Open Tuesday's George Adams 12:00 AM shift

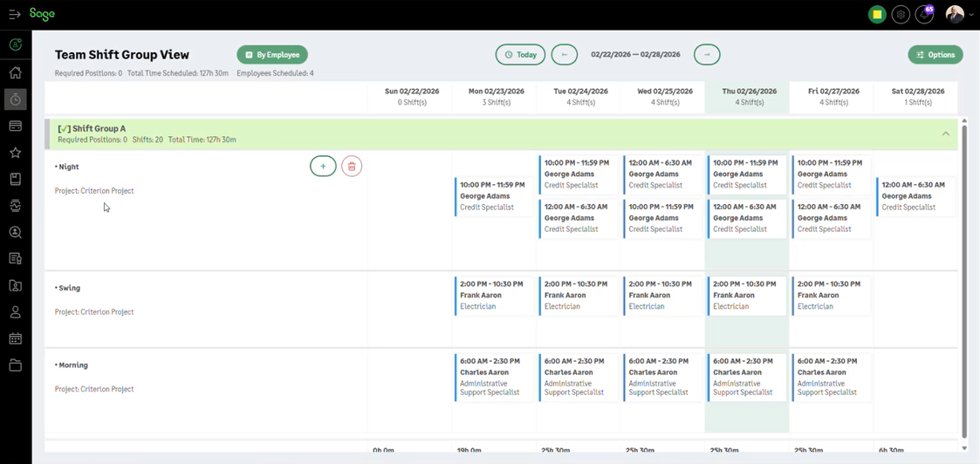[579, 219]
